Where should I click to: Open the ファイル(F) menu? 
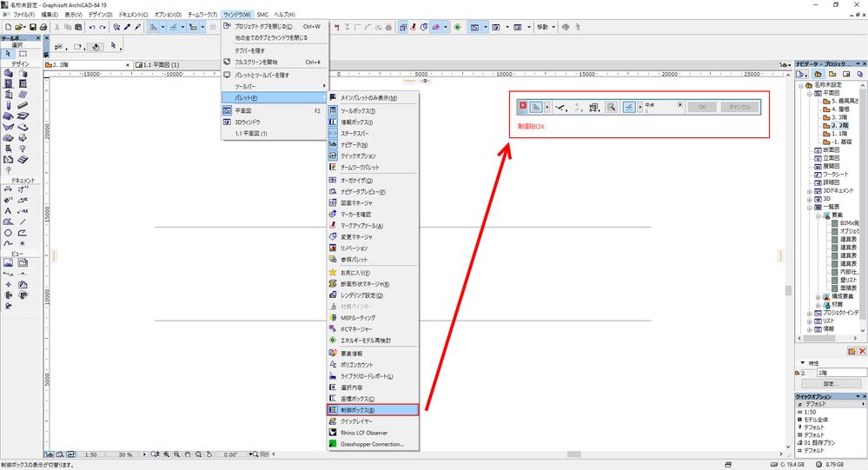[x=24, y=15]
